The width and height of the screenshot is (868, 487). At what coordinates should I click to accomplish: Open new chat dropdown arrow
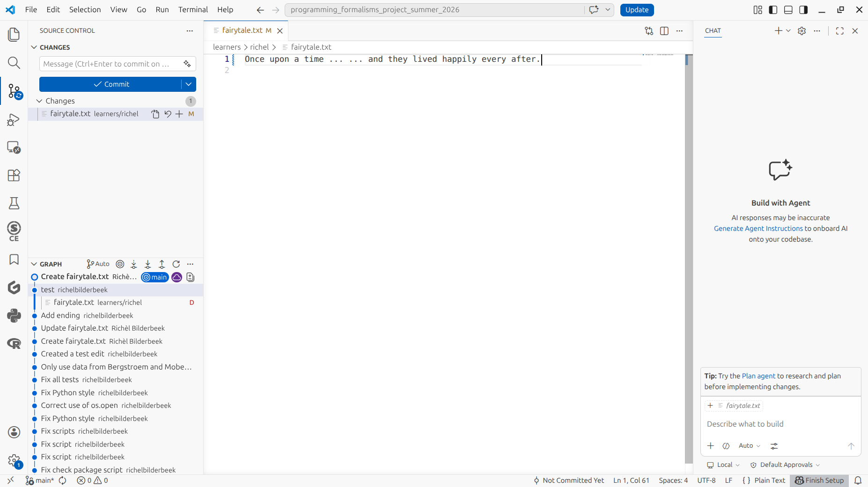point(788,31)
